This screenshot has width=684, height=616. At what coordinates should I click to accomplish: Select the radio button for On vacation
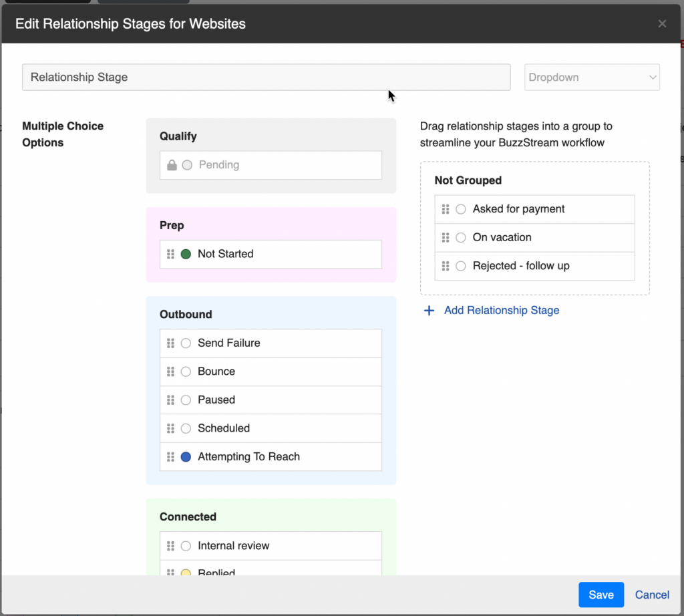pos(461,237)
